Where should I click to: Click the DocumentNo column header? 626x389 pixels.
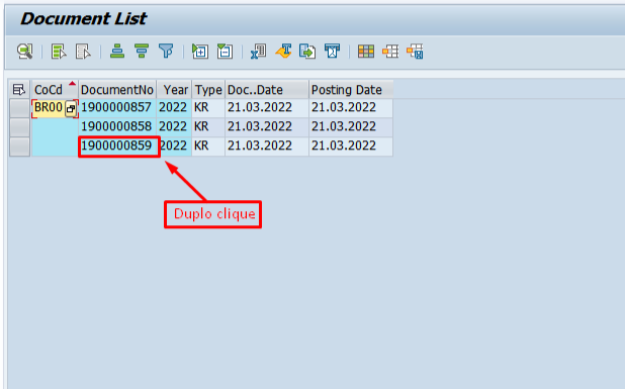click(117, 89)
